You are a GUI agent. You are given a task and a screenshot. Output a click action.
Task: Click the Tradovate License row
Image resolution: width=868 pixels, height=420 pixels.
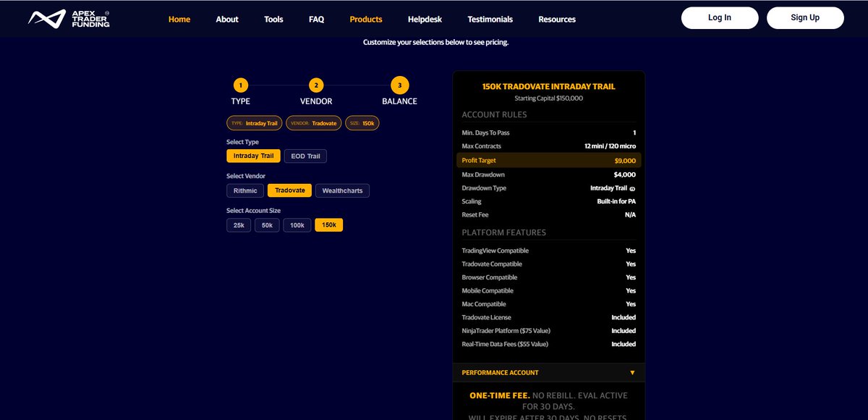point(548,317)
